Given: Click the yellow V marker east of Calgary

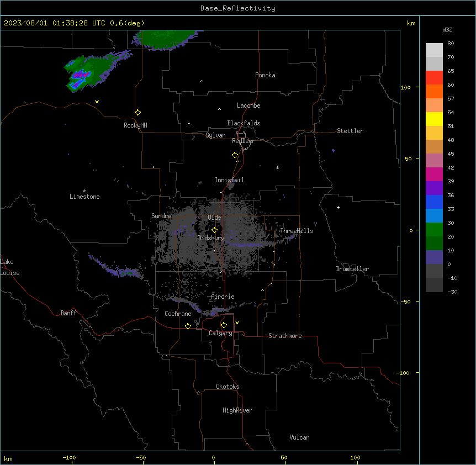Looking at the screenshot, I should (x=237, y=323).
